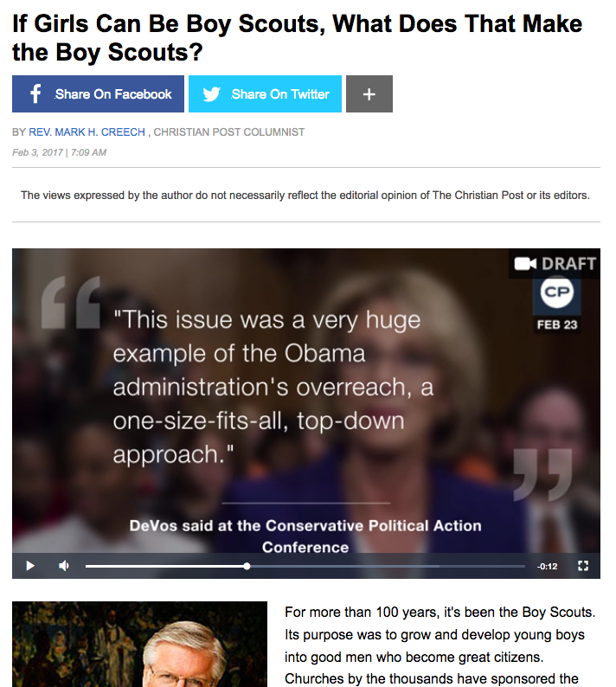Mute the video volume
Screen dimensions: 616x687
64,566
